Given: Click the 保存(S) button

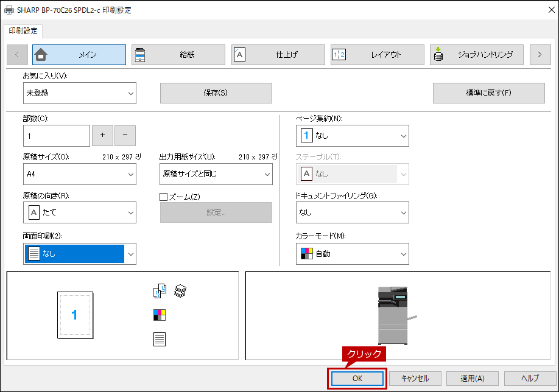Looking at the screenshot, I should pyautogui.click(x=216, y=93).
